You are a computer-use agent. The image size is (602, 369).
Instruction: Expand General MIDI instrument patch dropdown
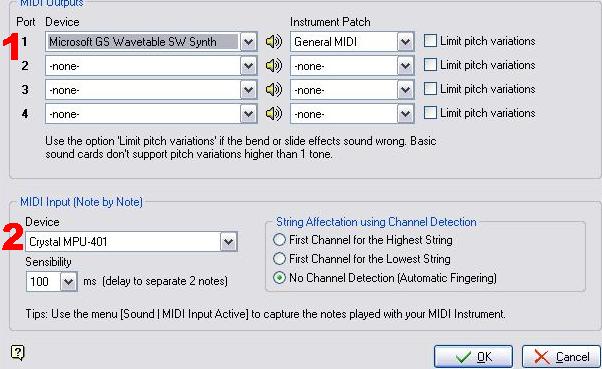[405, 41]
